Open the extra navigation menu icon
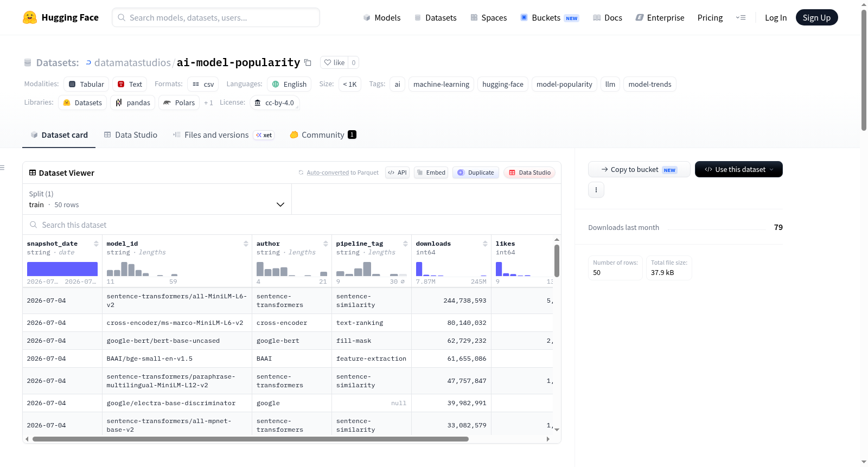 [x=741, y=17]
